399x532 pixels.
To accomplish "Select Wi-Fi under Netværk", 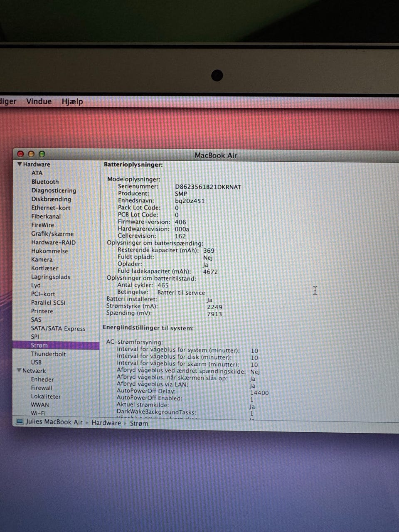I will coord(38,413).
